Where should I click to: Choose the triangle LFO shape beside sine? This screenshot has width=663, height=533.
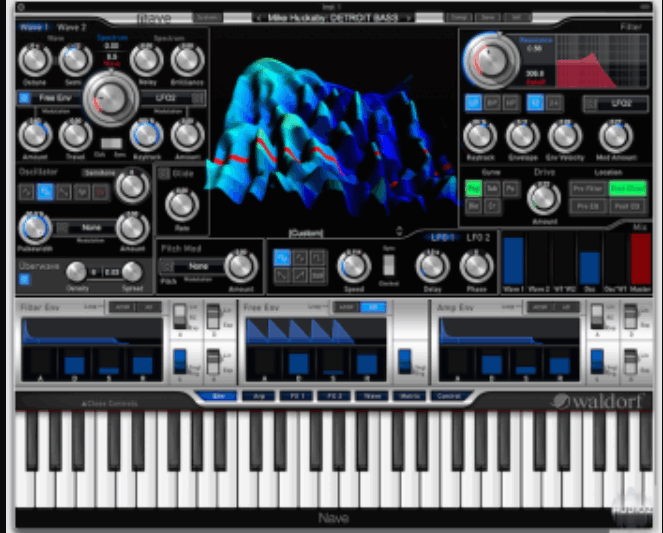click(300, 257)
